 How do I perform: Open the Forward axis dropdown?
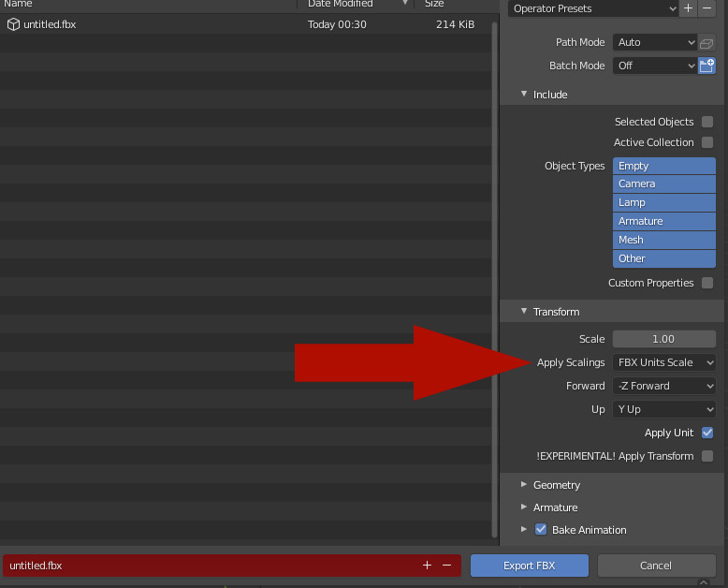point(664,386)
